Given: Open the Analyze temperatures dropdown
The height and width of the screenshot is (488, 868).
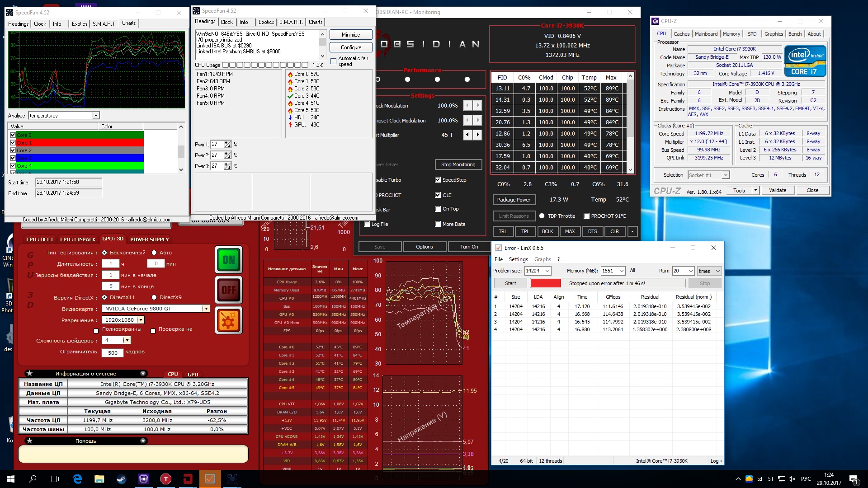Looking at the screenshot, I should (x=95, y=116).
